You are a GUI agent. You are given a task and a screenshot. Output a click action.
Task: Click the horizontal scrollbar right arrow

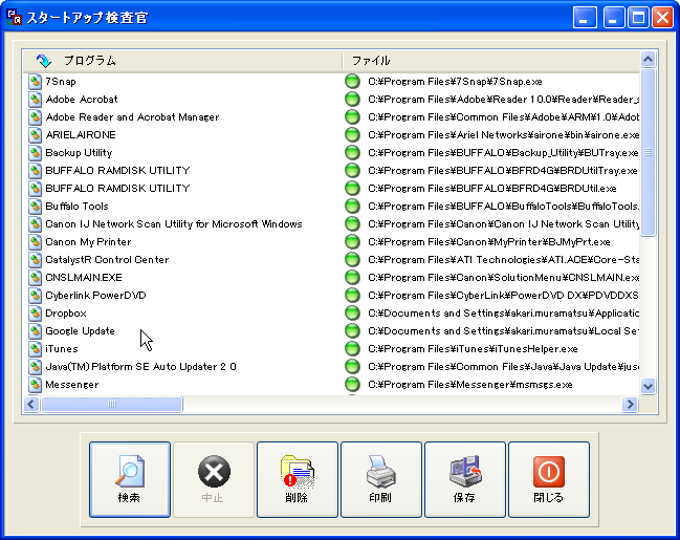630,404
